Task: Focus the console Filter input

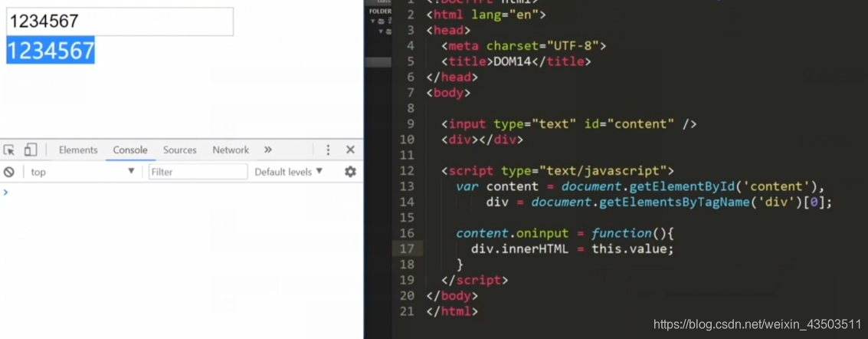Action: pyautogui.click(x=198, y=172)
